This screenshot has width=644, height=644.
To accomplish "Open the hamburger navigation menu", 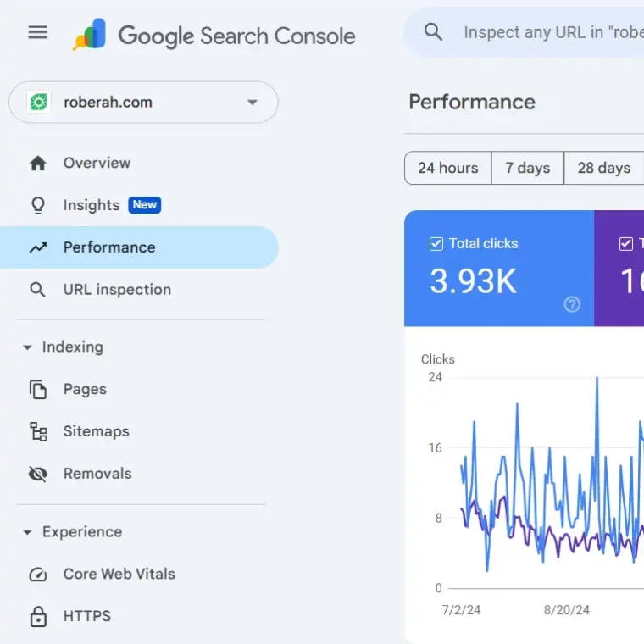I will coord(38,33).
